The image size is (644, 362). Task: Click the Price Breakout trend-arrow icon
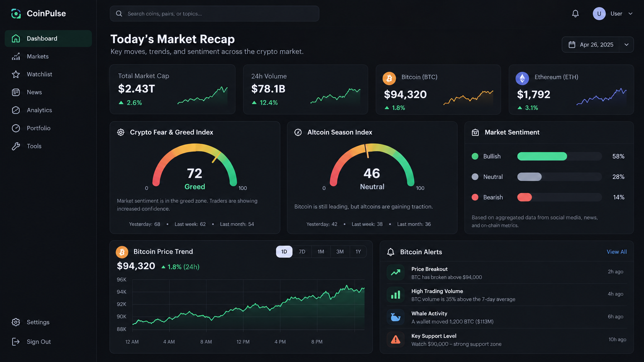click(395, 273)
